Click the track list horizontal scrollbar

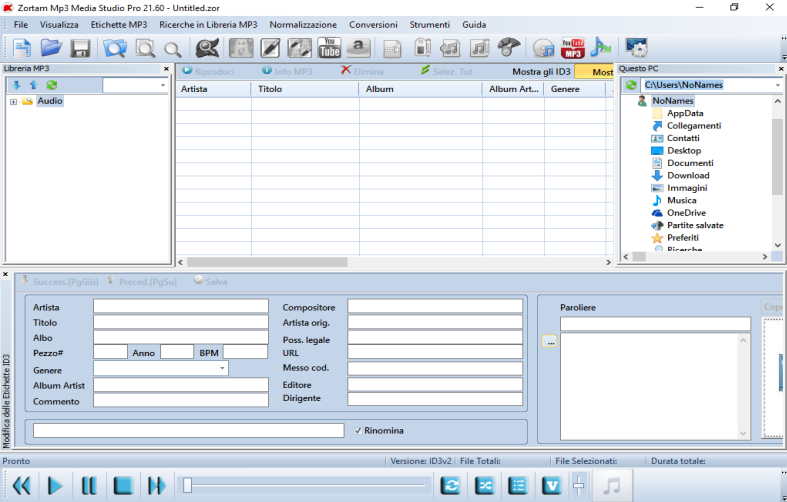coord(267,262)
